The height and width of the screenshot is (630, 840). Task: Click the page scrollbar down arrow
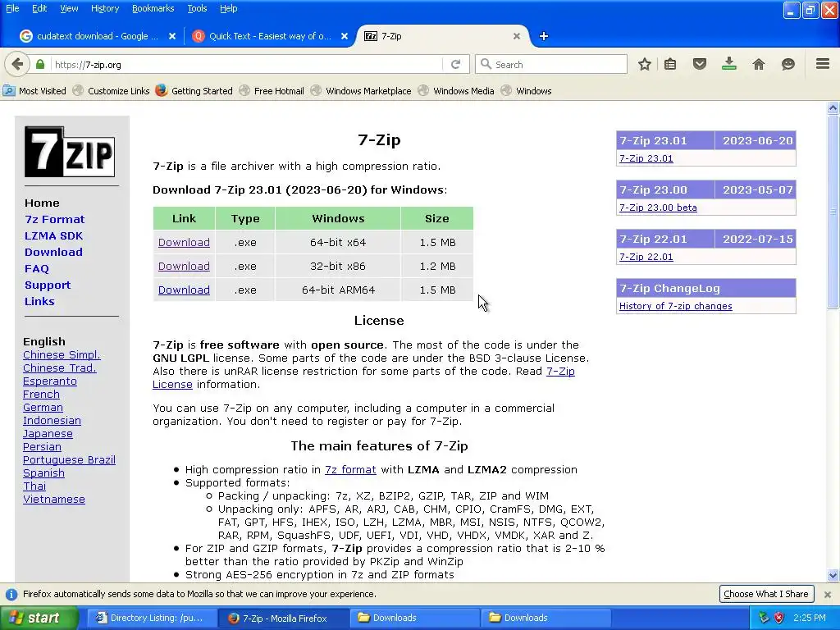click(833, 575)
